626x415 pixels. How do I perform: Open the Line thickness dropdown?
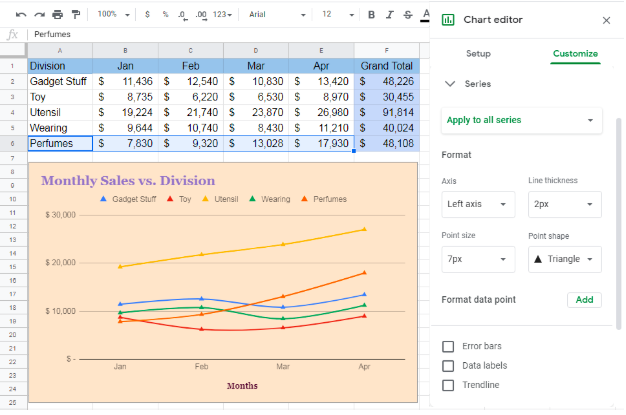pos(565,204)
